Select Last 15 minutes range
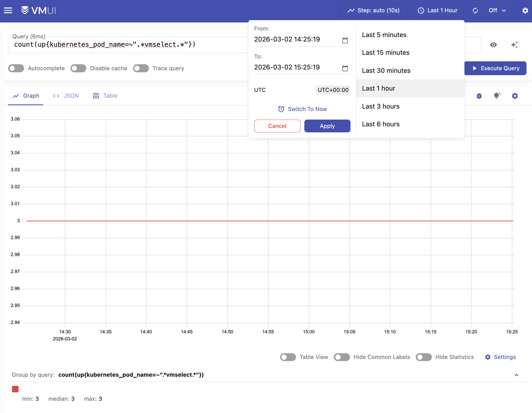This screenshot has height=413, width=532. pos(385,52)
